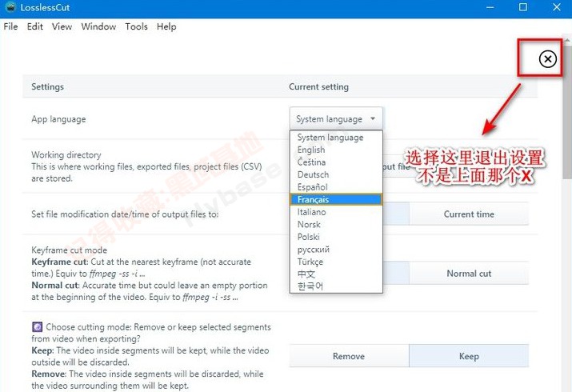
Task: Open the View menu
Action: [x=62, y=26]
